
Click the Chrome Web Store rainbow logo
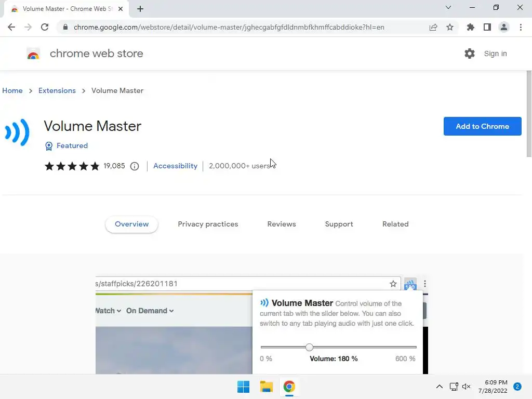coord(33,54)
